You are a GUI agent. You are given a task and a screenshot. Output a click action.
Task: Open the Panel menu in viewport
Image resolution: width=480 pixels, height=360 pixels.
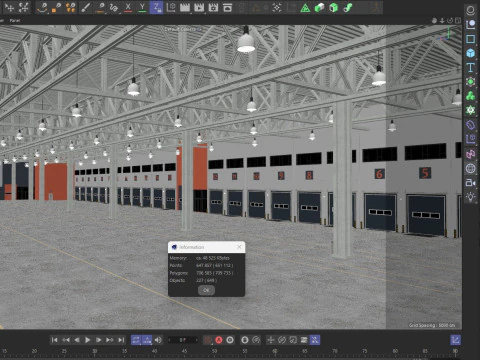(15, 20)
